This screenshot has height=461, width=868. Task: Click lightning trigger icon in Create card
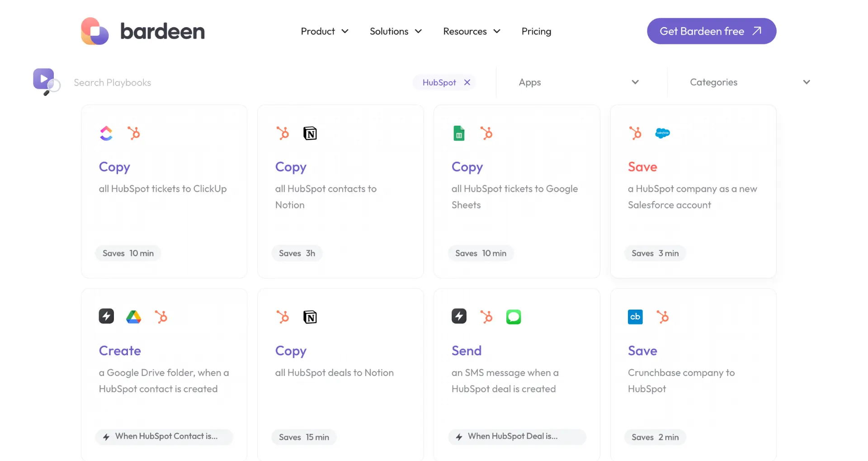106,316
